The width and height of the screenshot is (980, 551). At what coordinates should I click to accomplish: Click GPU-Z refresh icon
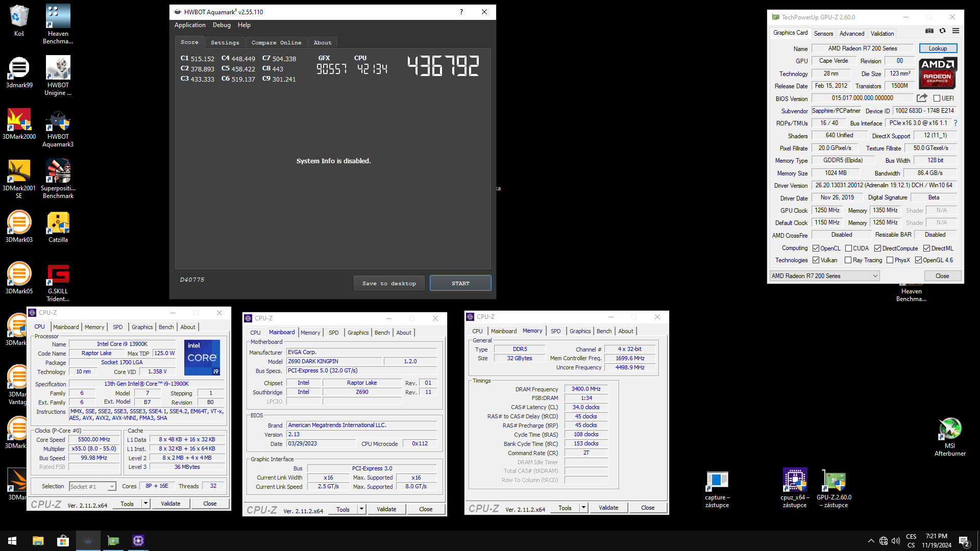pos(942,31)
